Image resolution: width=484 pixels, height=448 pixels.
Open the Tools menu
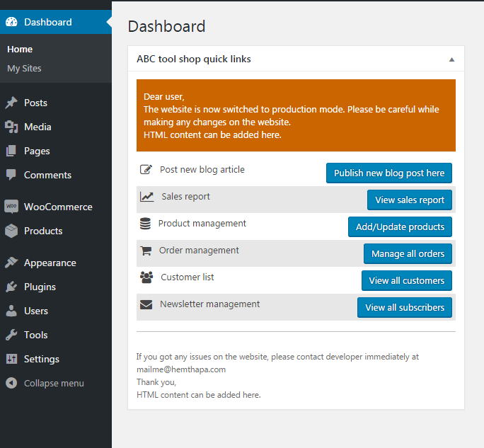56,335
